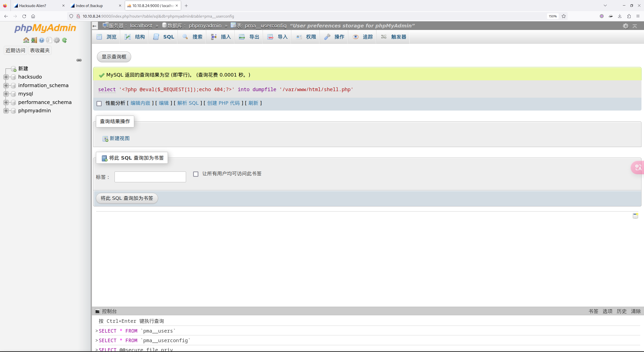Open the 搜索 (Search) tab
The height and width of the screenshot is (352, 644).
[x=192, y=37]
